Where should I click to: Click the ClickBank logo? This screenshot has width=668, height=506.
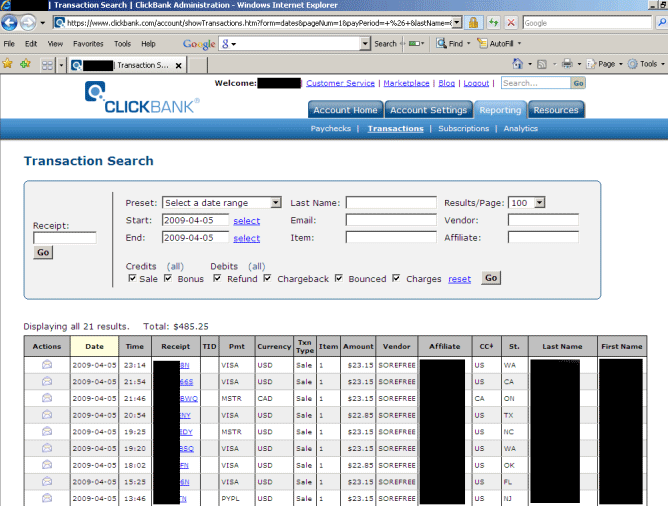(142, 98)
